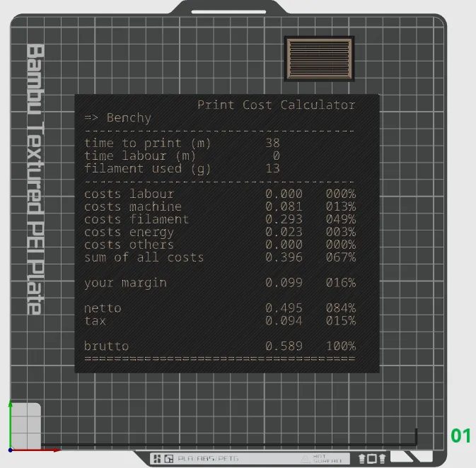The image size is (476, 468).
Task: Click the 'brutto' row label
Action: (106, 346)
